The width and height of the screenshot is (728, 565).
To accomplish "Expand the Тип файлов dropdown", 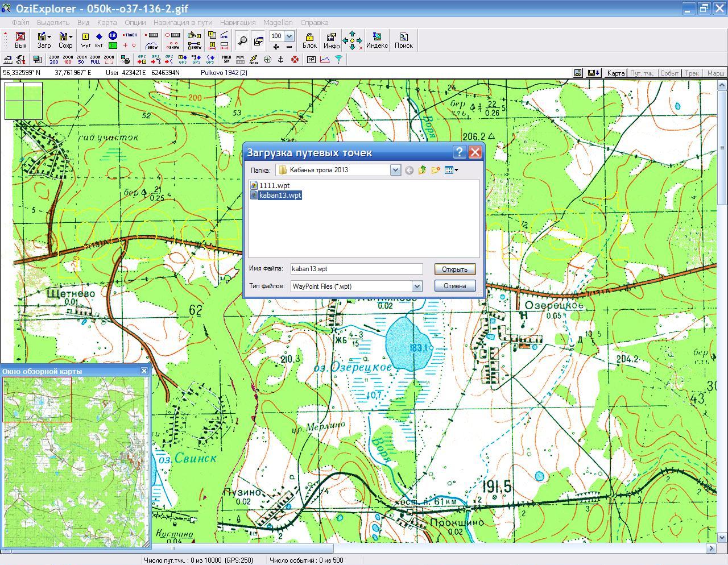I will (x=417, y=286).
